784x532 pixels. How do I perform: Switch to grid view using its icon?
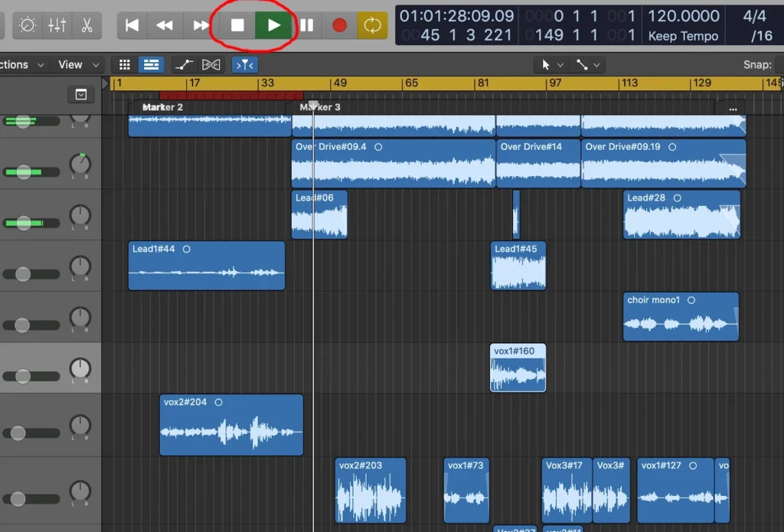(x=124, y=64)
